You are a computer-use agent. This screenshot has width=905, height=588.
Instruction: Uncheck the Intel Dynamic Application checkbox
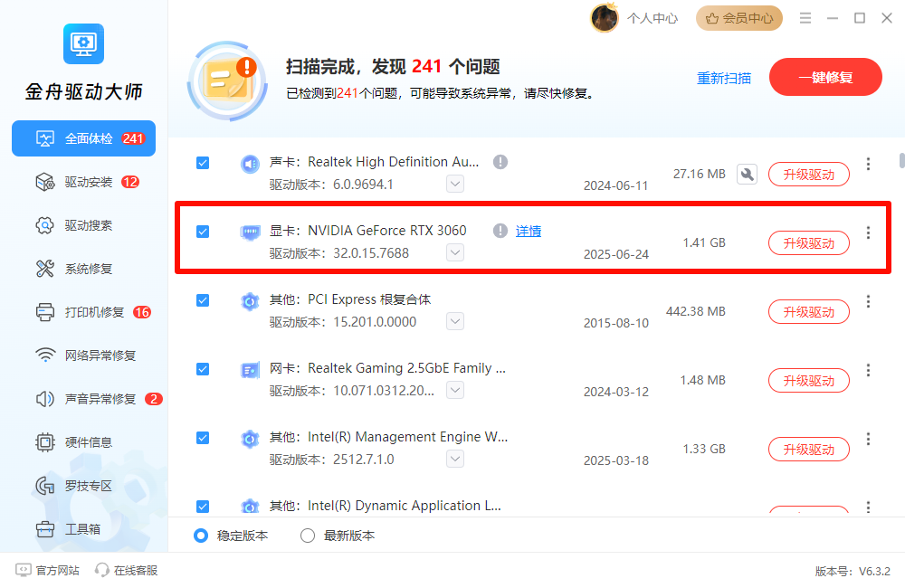pyautogui.click(x=203, y=506)
